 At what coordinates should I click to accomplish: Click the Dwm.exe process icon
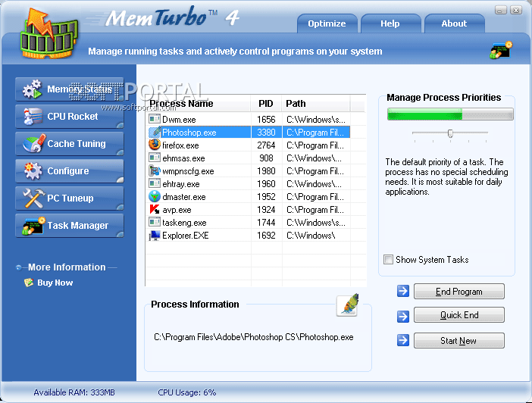click(155, 119)
